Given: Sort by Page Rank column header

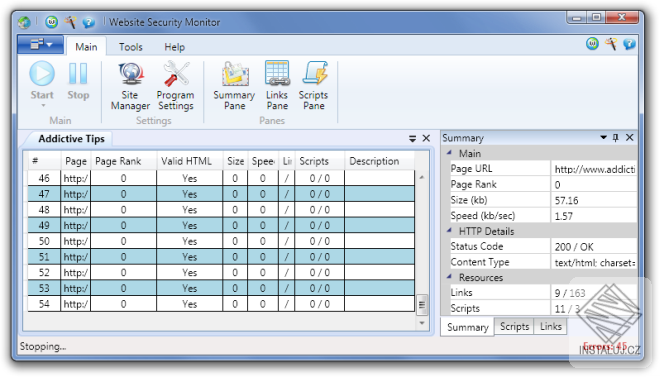Looking at the screenshot, I should tap(123, 161).
